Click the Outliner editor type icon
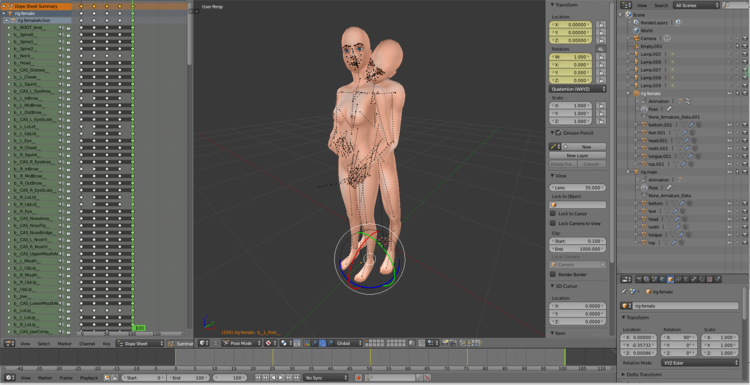 626,5
